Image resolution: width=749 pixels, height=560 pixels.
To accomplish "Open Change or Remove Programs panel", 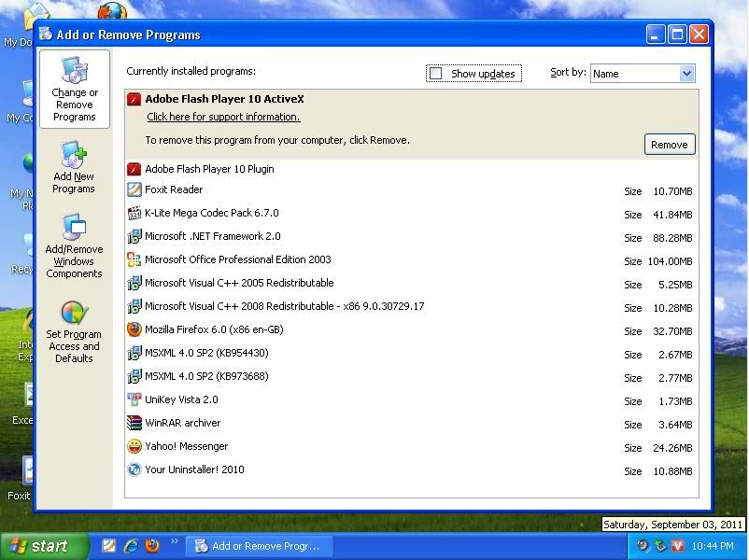I will click(x=75, y=90).
